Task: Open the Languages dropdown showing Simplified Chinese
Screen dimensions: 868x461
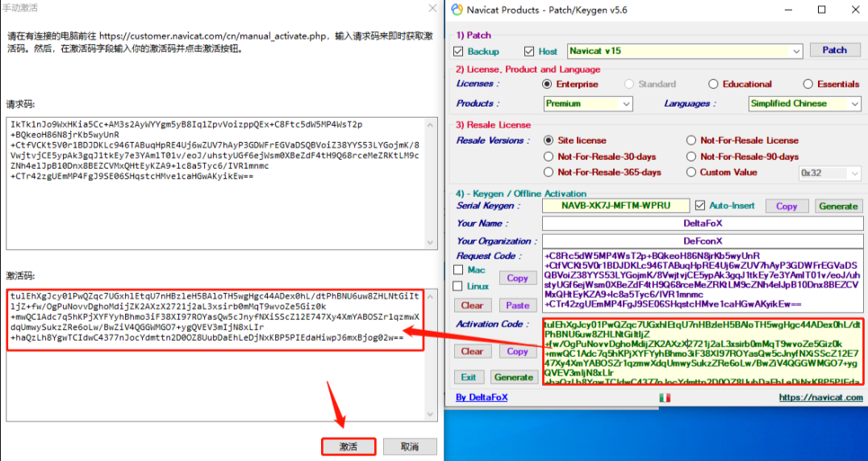Action: 855,103
